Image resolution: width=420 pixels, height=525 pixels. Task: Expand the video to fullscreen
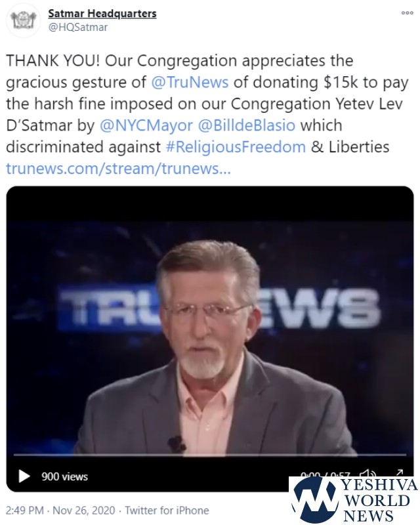click(399, 472)
